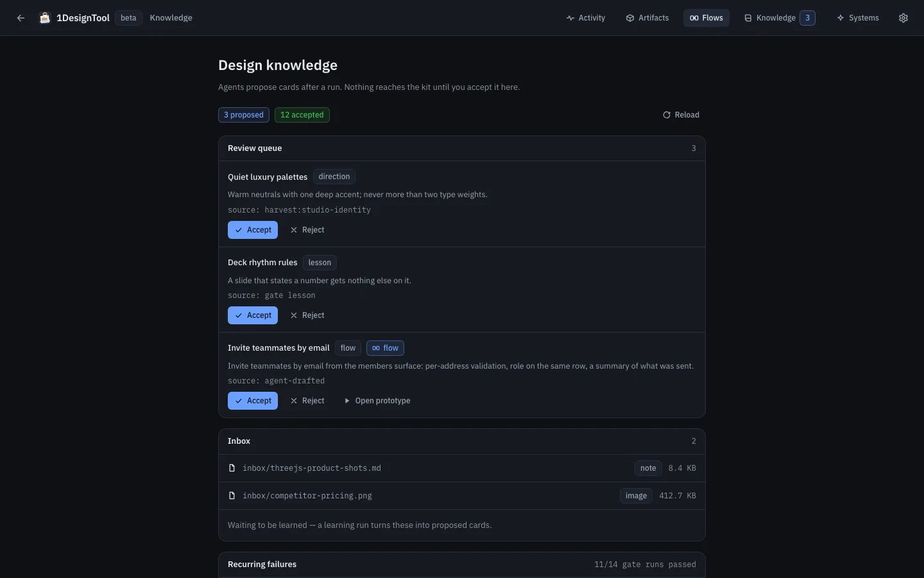924x578 pixels.
Task: Click the Deck rhythm rules title
Action: (x=262, y=263)
